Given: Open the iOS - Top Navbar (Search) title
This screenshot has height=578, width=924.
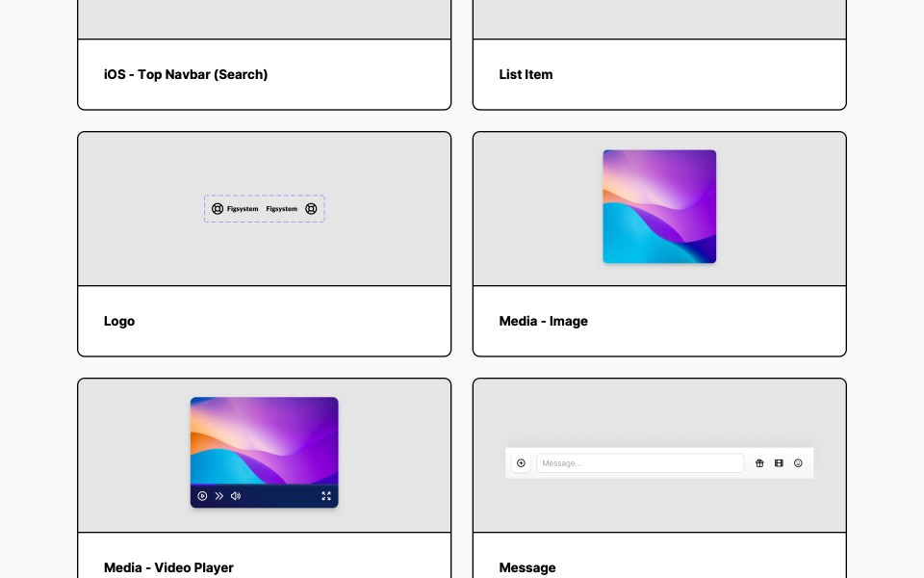Looking at the screenshot, I should pyautogui.click(x=186, y=74).
